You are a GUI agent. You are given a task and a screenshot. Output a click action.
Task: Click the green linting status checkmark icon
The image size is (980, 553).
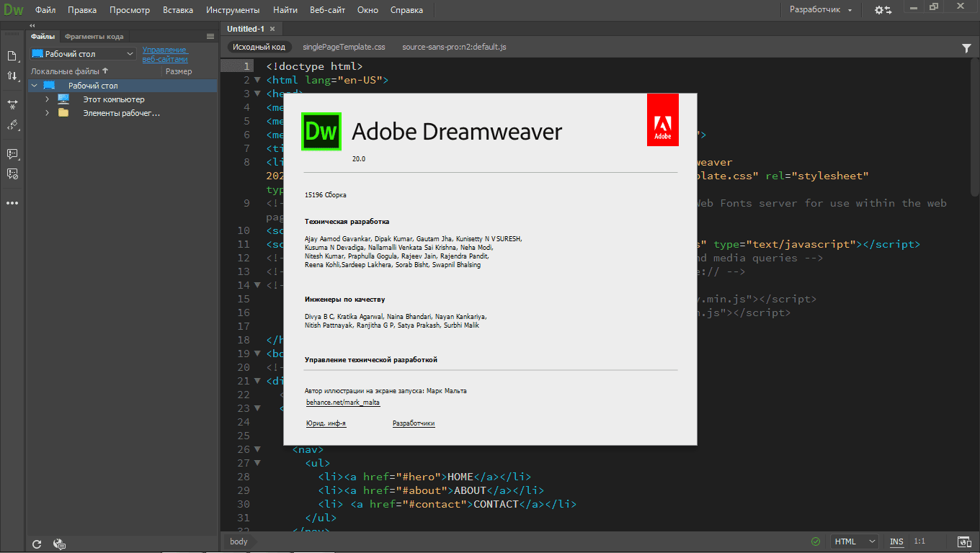(x=816, y=541)
